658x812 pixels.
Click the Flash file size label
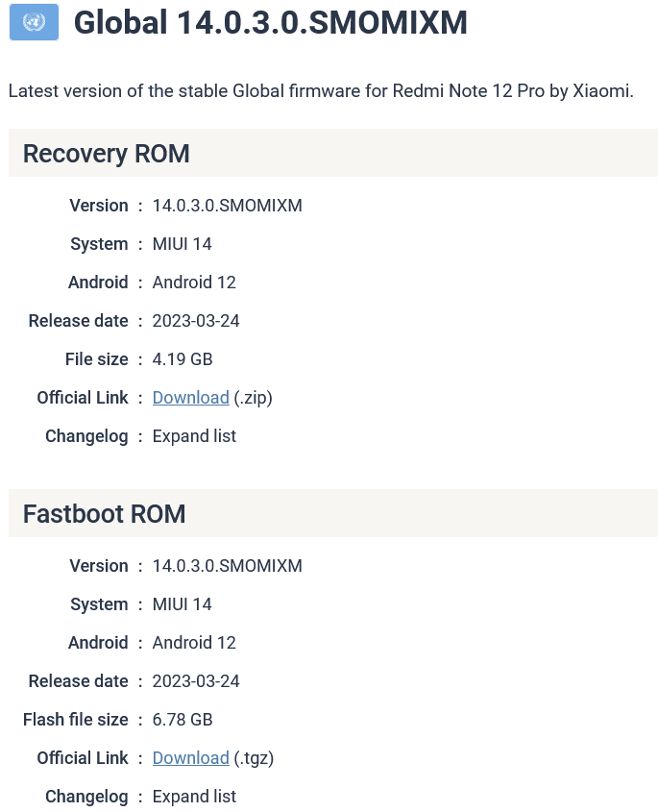[x=76, y=720]
